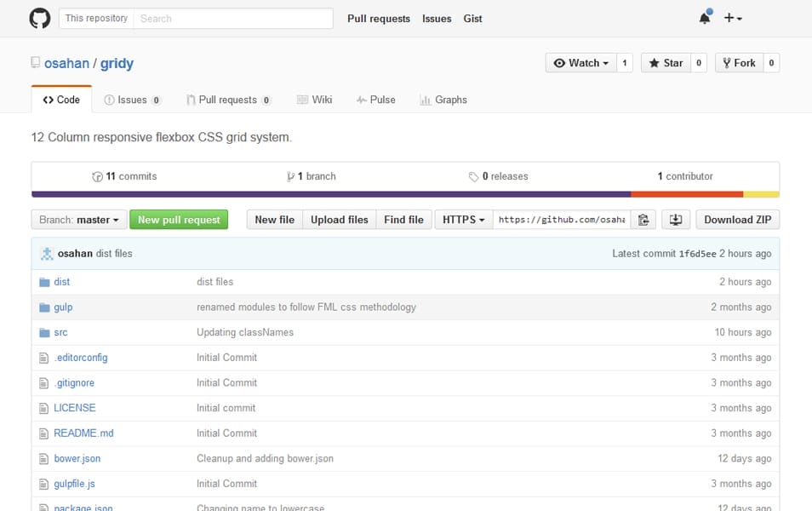Click the clone in desktop icon
The height and width of the screenshot is (511, 812).
point(676,220)
